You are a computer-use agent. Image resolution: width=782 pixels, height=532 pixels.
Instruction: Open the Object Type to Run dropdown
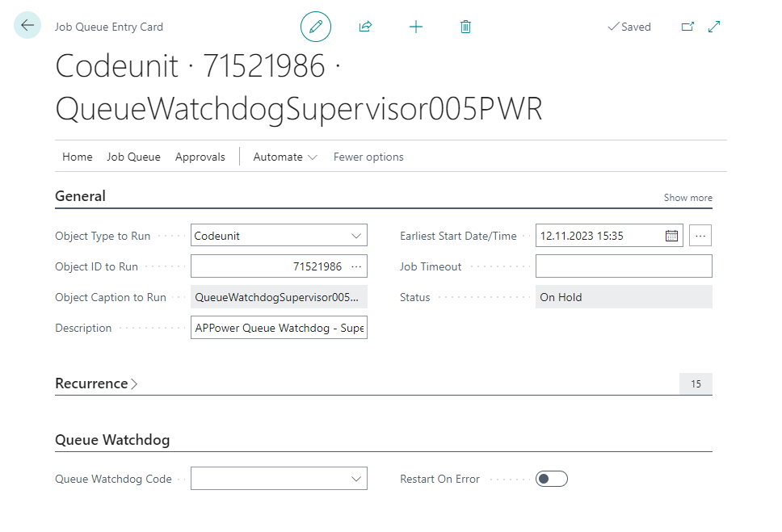point(356,235)
